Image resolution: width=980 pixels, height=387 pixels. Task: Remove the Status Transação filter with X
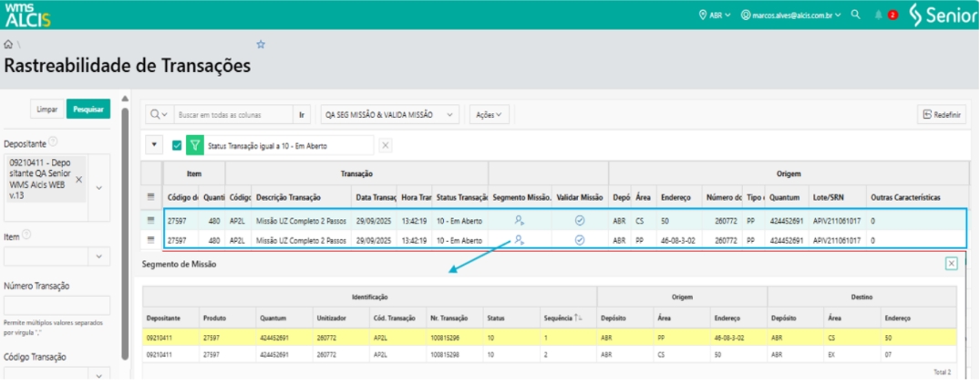click(386, 145)
